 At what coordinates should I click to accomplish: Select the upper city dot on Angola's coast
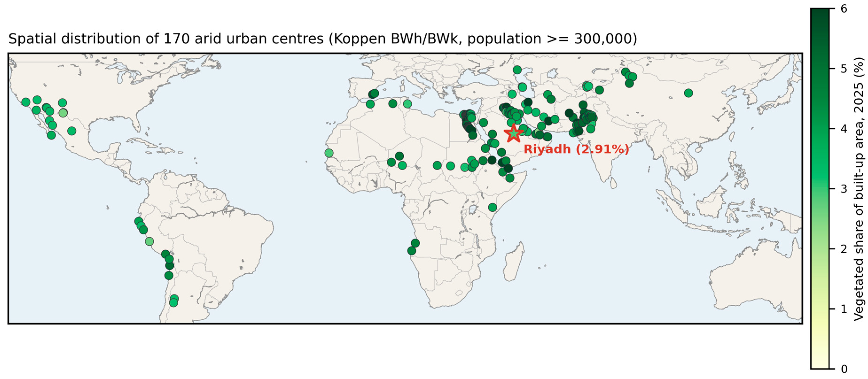click(415, 243)
